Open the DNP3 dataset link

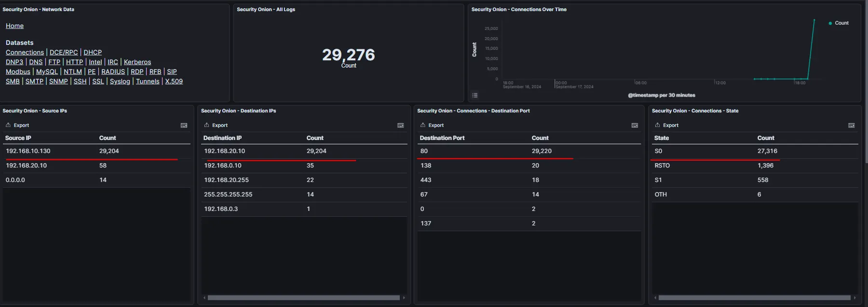coord(14,62)
